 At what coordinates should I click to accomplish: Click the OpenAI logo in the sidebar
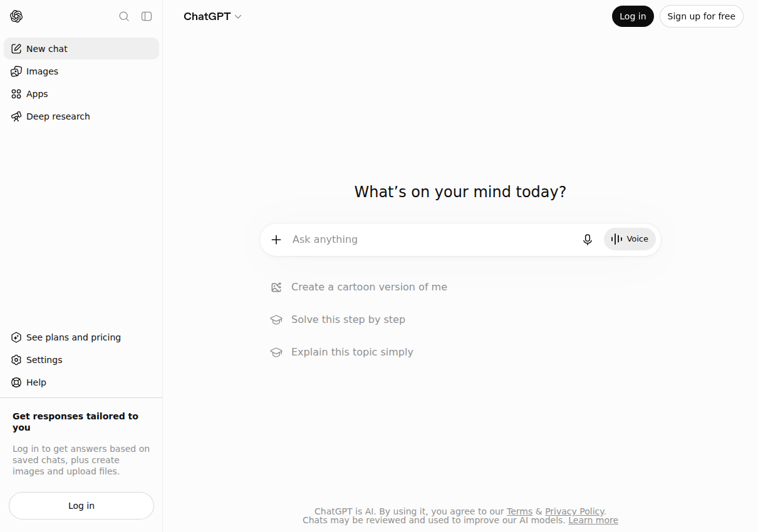(x=16, y=16)
